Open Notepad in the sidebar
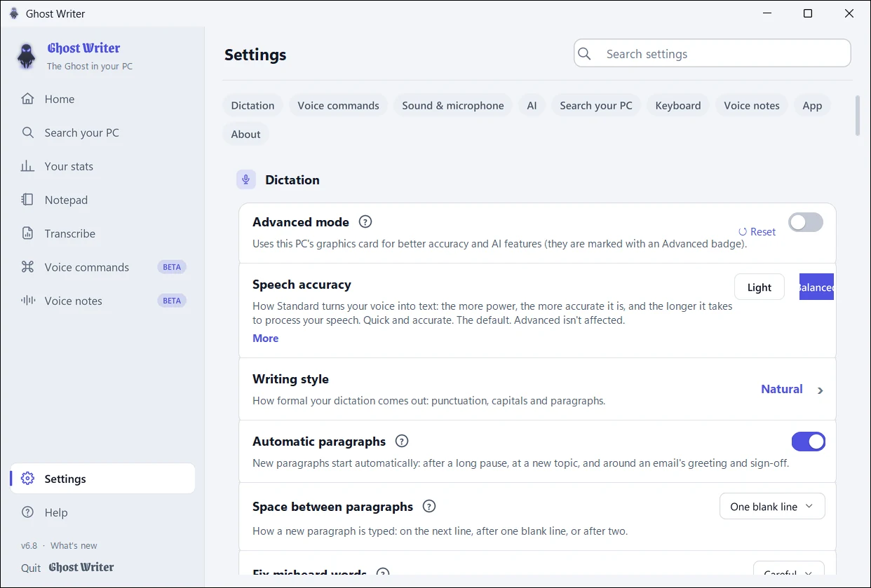 point(103,200)
